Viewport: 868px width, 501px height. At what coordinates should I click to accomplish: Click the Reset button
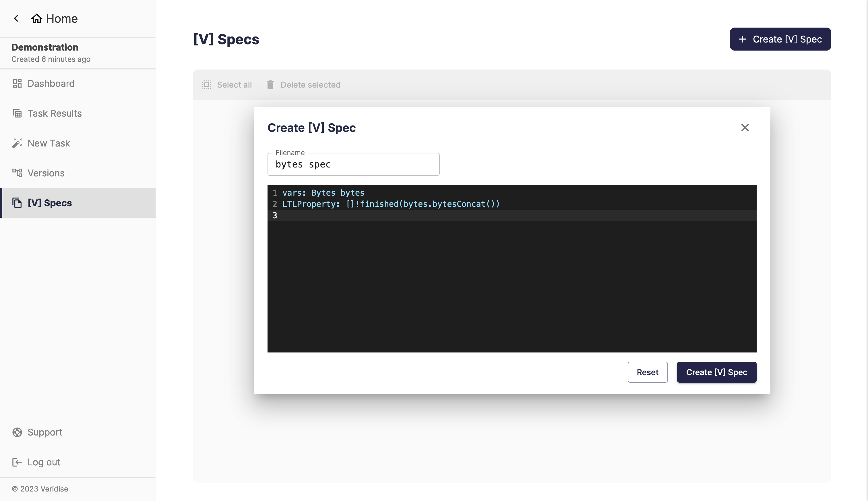[648, 372]
